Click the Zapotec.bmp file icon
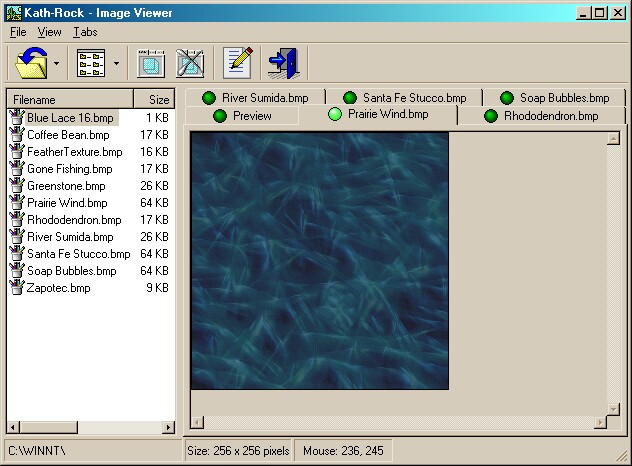This screenshot has width=632, height=466. point(17,287)
